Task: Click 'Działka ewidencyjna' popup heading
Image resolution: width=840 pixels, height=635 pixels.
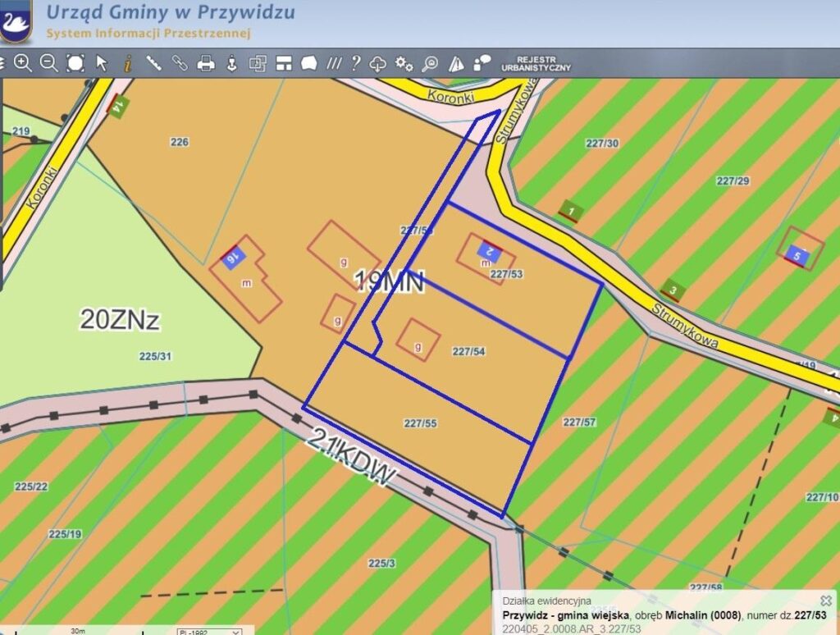Action: coord(546,601)
